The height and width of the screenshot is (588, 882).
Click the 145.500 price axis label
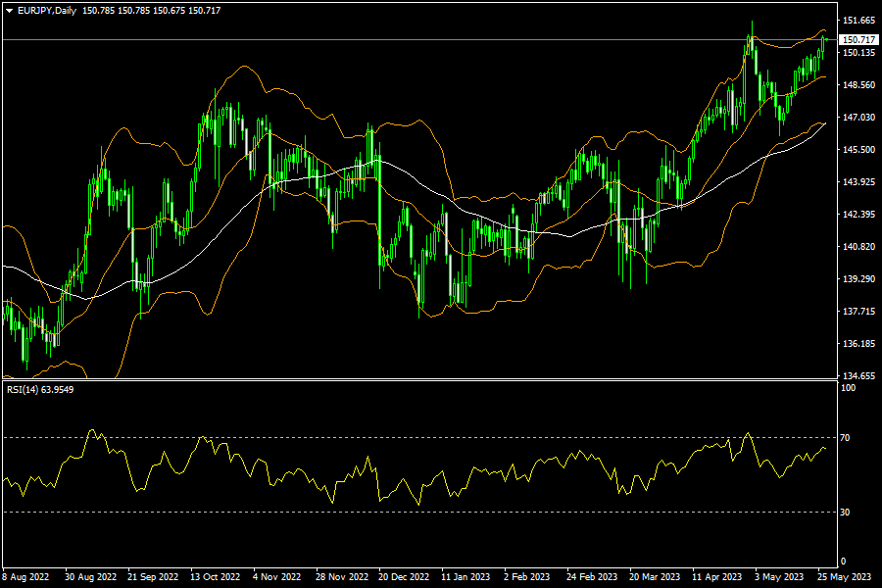tap(858, 150)
